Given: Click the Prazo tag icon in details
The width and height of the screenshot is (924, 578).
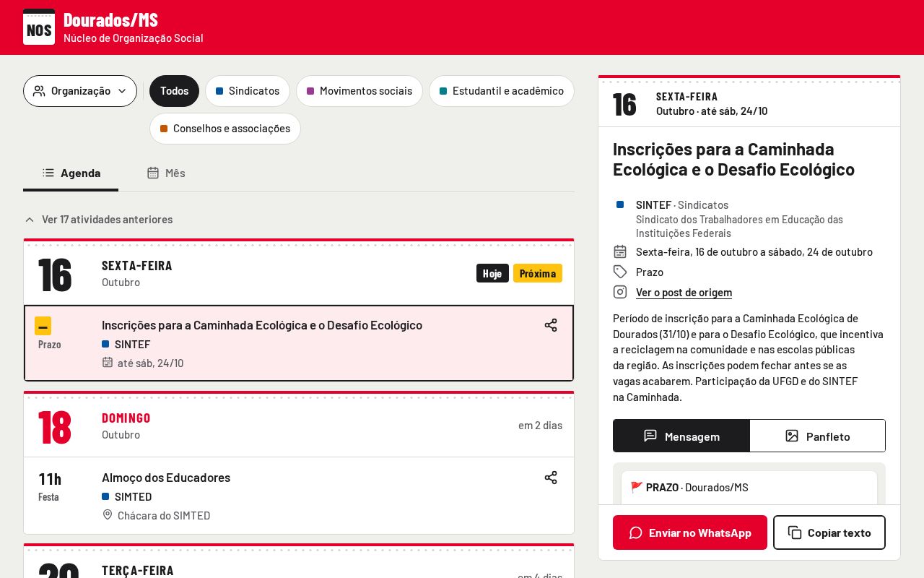Looking at the screenshot, I should (x=620, y=272).
